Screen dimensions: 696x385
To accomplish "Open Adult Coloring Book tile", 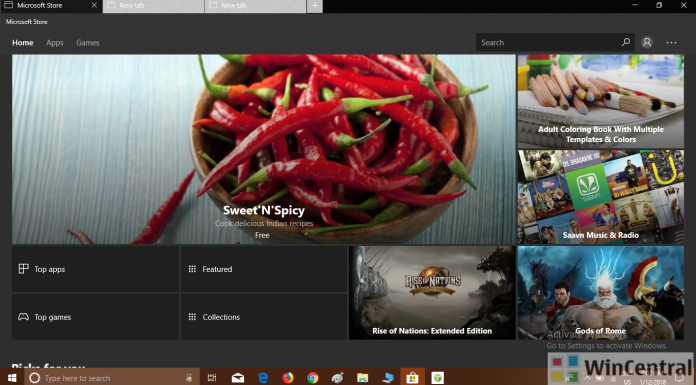I will coord(601,101).
